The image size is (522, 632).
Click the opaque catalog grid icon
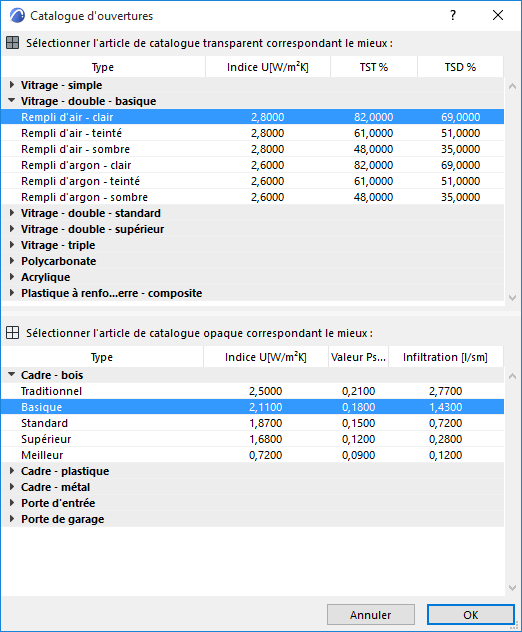click(x=12, y=333)
